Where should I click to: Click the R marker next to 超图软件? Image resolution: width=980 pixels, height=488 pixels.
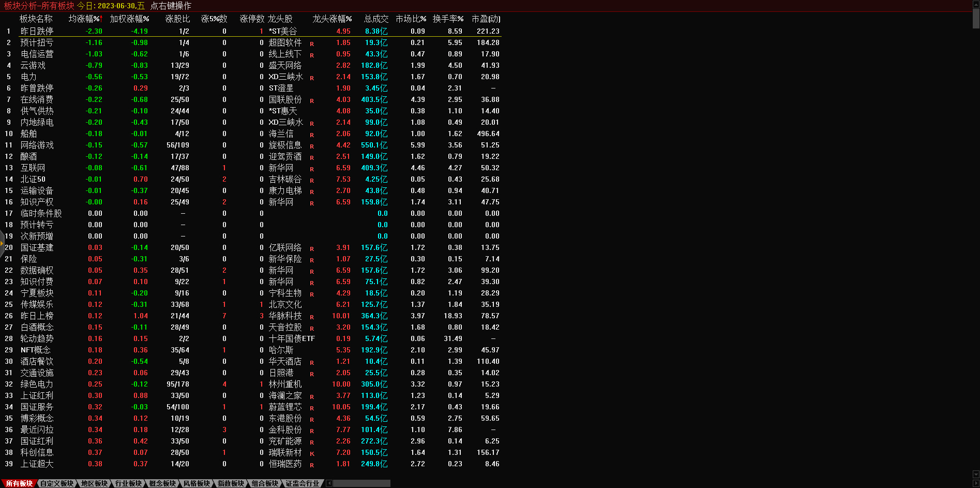312,43
